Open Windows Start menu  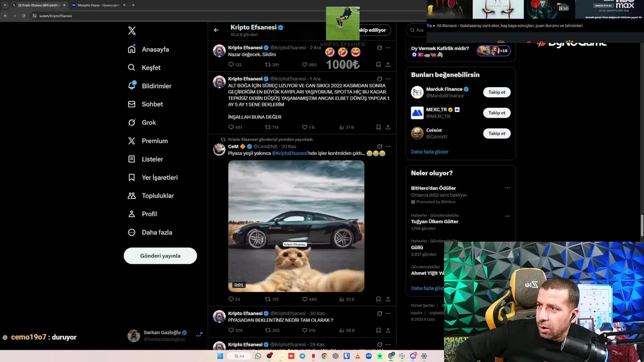tap(220, 356)
